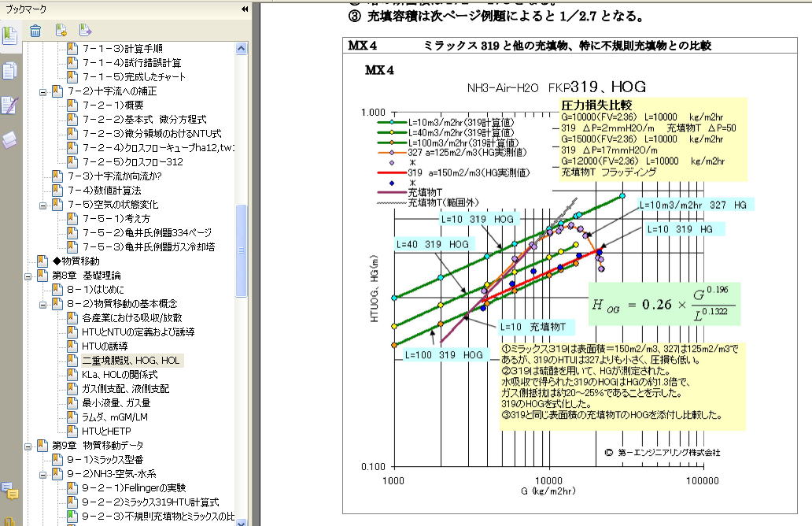Click the bookmarks panel vertical scroll thumb
The width and height of the screenshot is (812, 526).
(241, 251)
